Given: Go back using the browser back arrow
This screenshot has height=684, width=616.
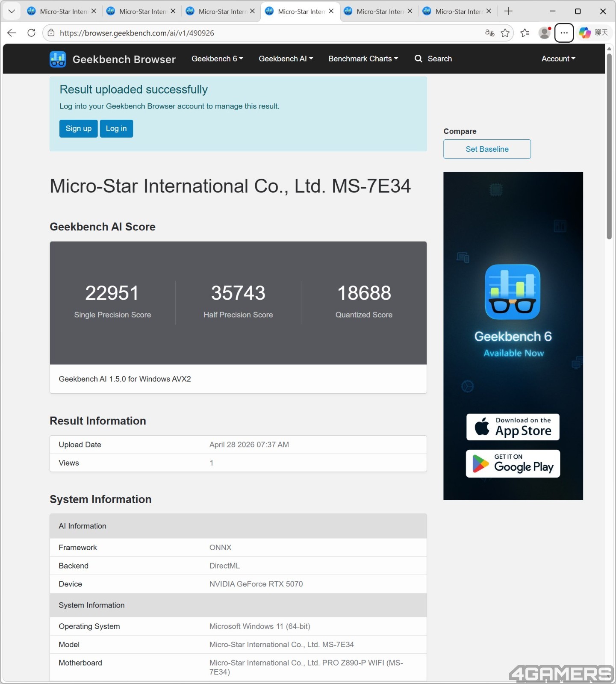Looking at the screenshot, I should (12, 33).
